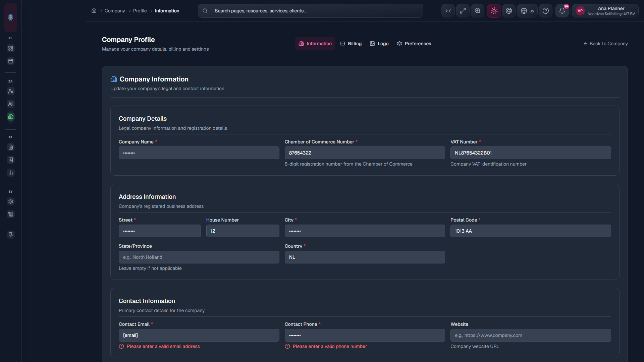Toggle fullscreen with the expand arrows icon
Image resolution: width=644 pixels, height=362 pixels.
coord(463,11)
